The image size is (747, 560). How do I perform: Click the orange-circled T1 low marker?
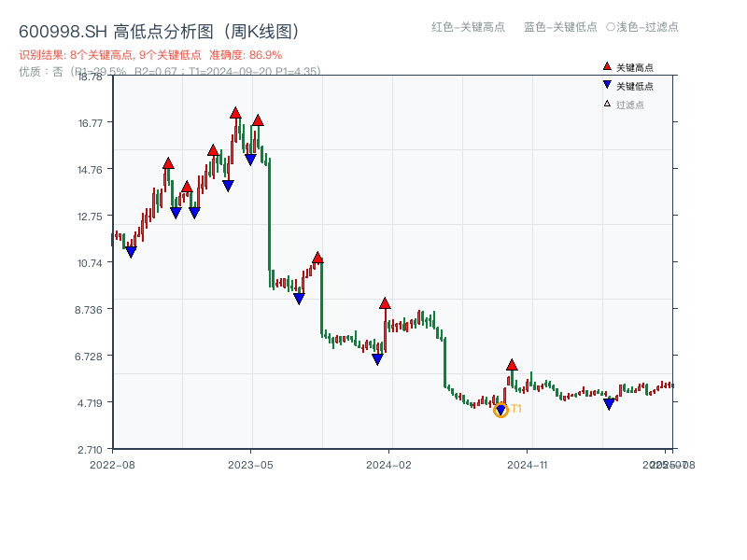(500, 410)
